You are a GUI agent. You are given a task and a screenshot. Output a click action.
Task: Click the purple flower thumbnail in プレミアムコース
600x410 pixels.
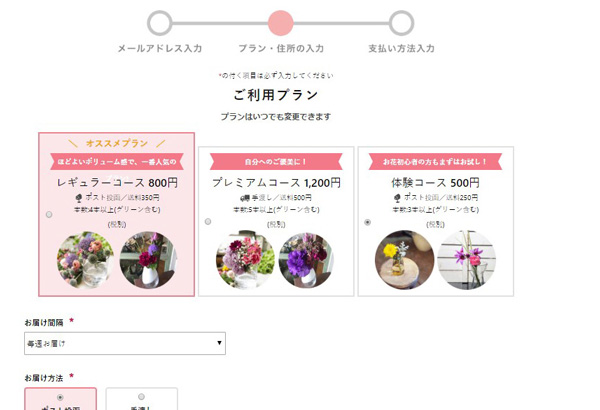[x=306, y=260]
